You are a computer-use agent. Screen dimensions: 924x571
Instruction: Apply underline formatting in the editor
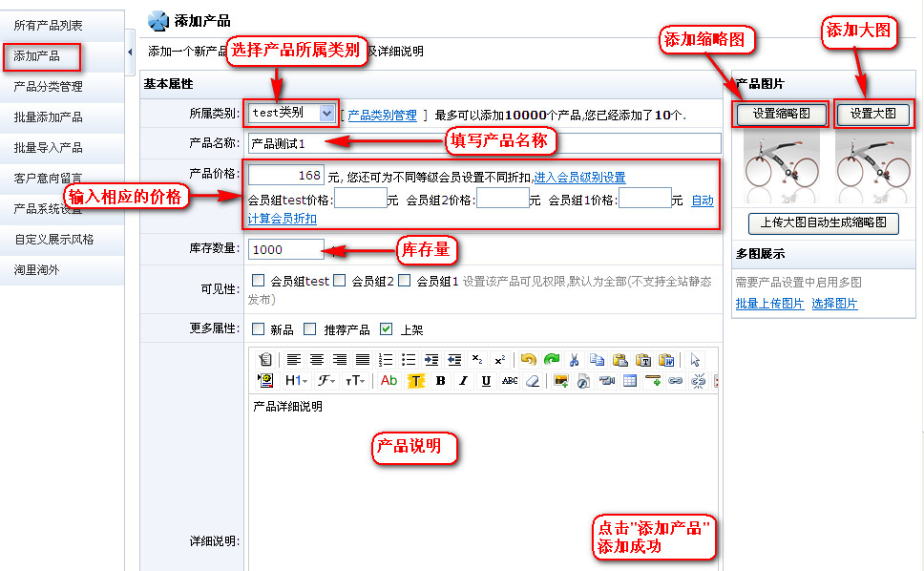coord(486,381)
